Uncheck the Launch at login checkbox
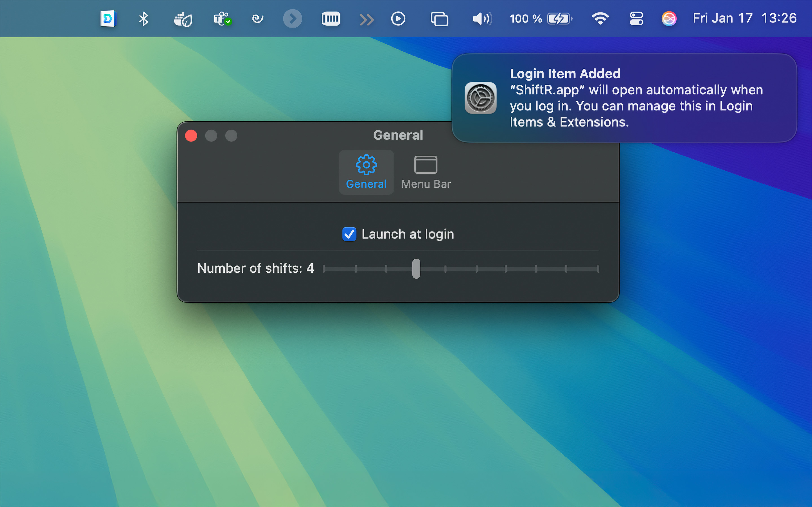 [x=349, y=234]
